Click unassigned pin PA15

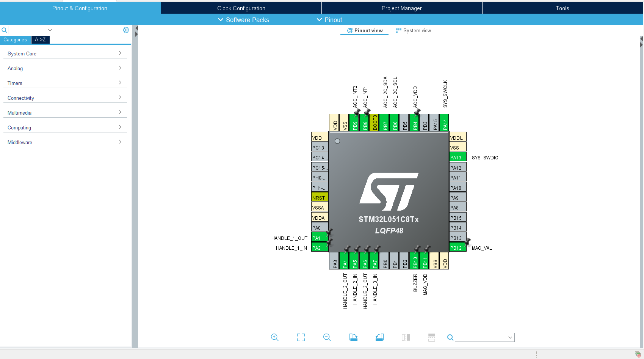click(x=435, y=123)
